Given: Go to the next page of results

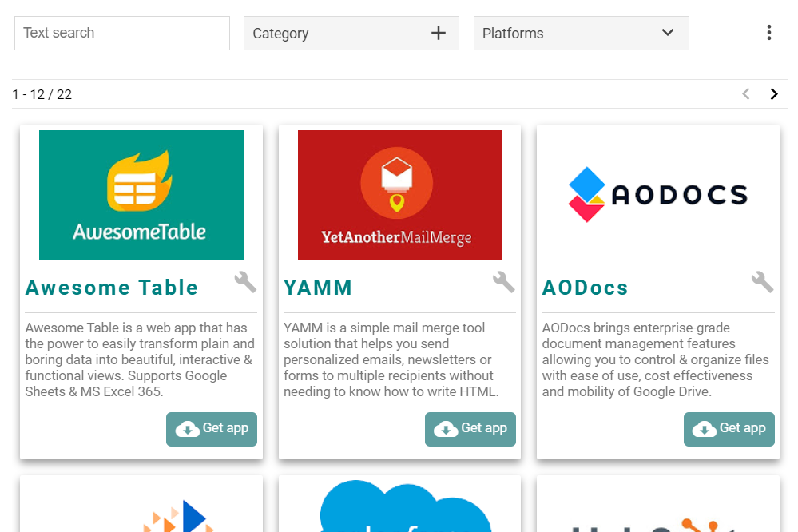Looking at the screenshot, I should click(774, 94).
